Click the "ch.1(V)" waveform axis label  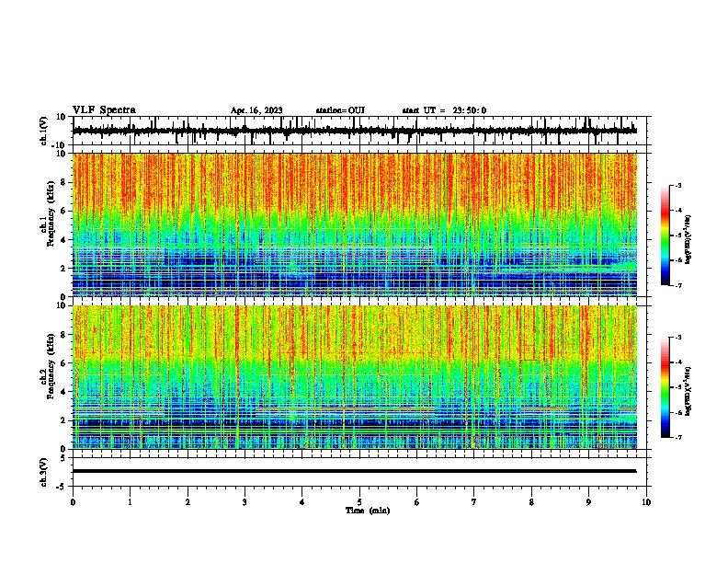tap(44, 131)
